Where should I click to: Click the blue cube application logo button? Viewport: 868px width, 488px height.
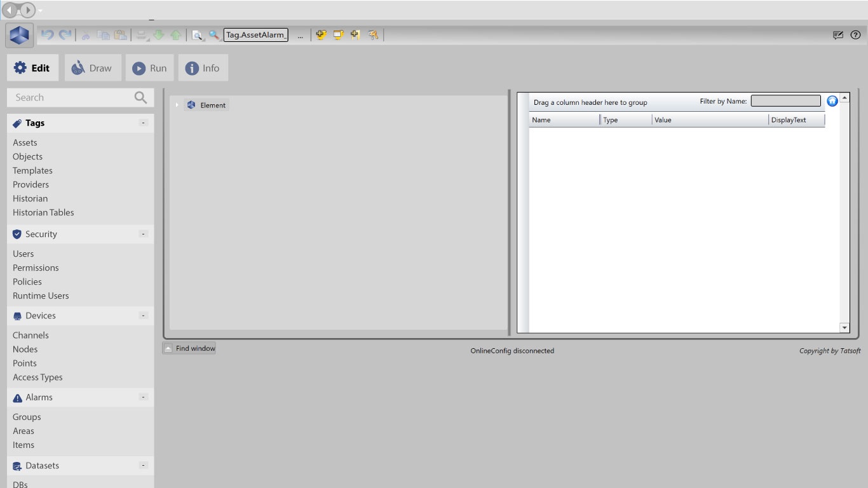[x=19, y=36]
